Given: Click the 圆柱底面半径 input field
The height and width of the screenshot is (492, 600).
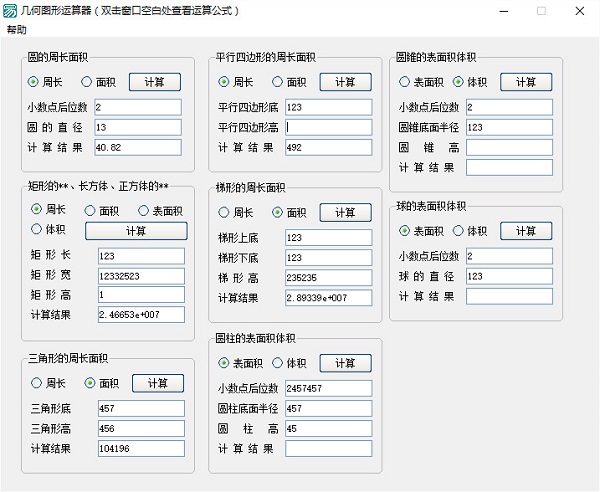Looking at the screenshot, I should [x=328, y=408].
